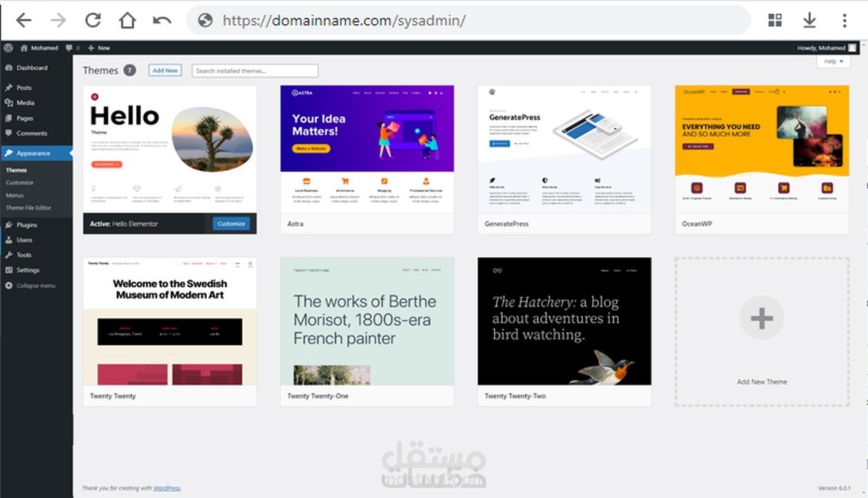868x498 pixels.
Task: Open Media menu label
Action: click(x=26, y=102)
